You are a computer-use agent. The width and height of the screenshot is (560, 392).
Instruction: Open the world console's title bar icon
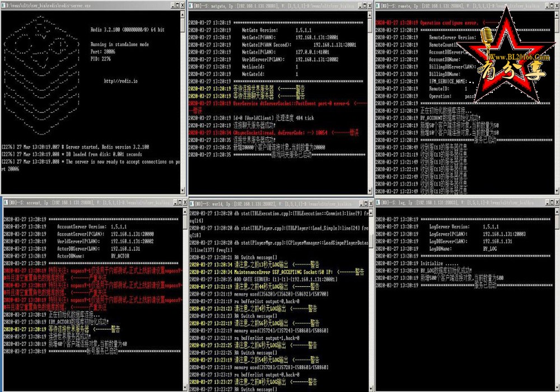point(192,203)
